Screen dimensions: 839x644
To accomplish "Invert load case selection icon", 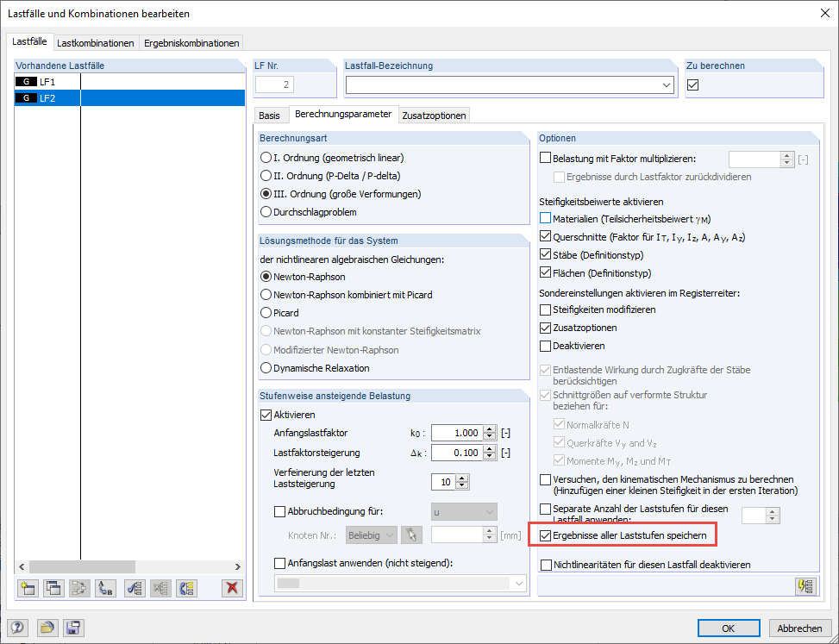I will pyautogui.click(x=187, y=588).
